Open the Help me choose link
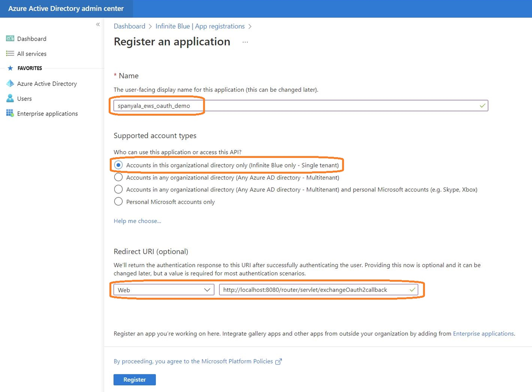The height and width of the screenshot is (392, 532). [x=137, y=221]
